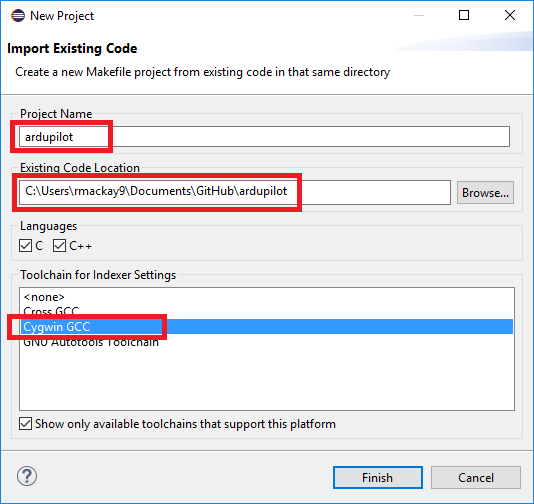Click Browse to choose code location
The image size is (534, 504).
(x=485, y=193)
